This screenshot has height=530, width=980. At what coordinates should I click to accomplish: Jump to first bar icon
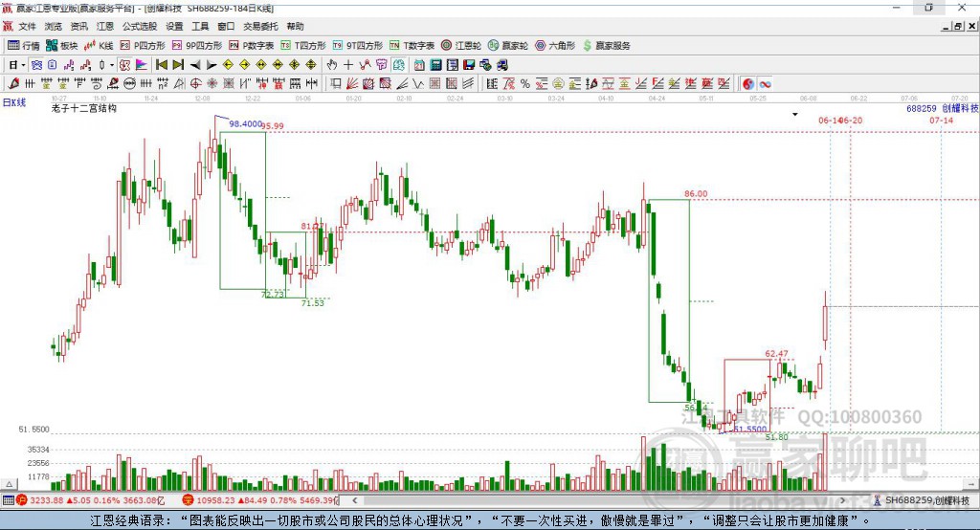161,65
